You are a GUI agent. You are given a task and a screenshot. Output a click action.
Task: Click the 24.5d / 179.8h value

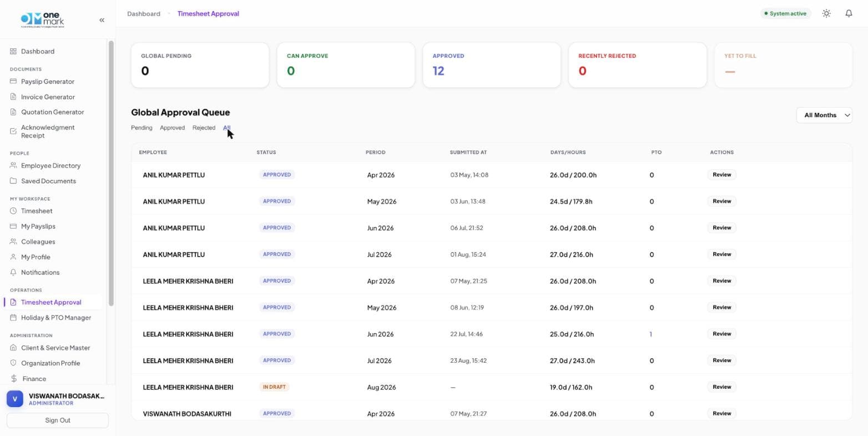[x=571, y=202]
